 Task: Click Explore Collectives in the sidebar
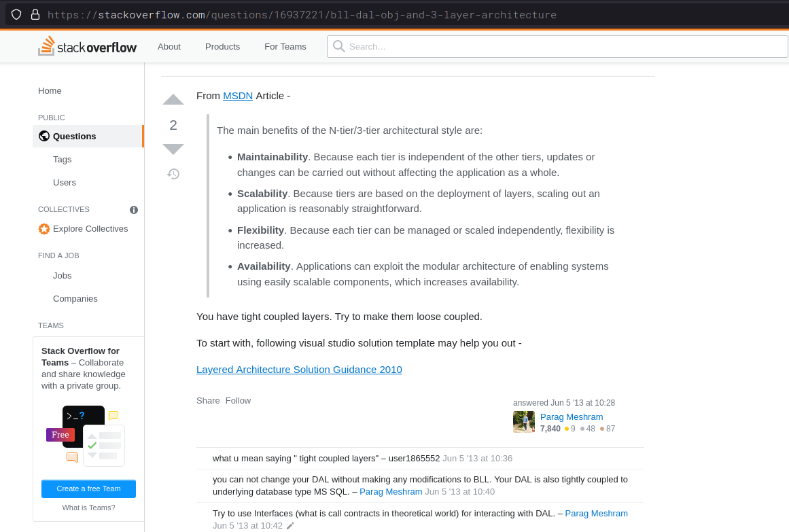point(90,229)
